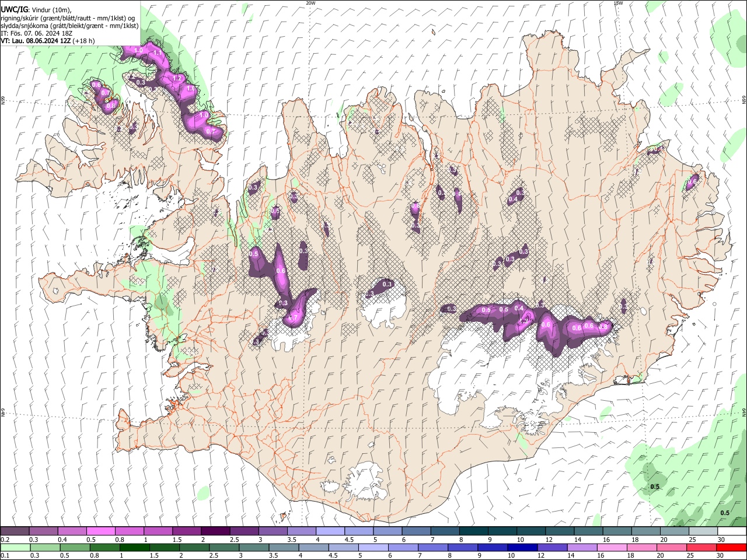Viewport: 747px width, 560px height.
Task: Select the '66N' latitude label on right edge
Action: point(744,100)
